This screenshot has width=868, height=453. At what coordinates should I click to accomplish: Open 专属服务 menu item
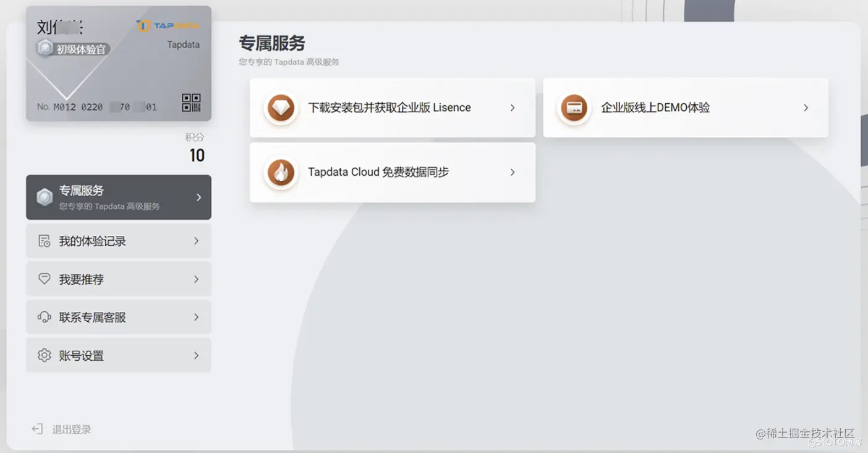[119, 197]
